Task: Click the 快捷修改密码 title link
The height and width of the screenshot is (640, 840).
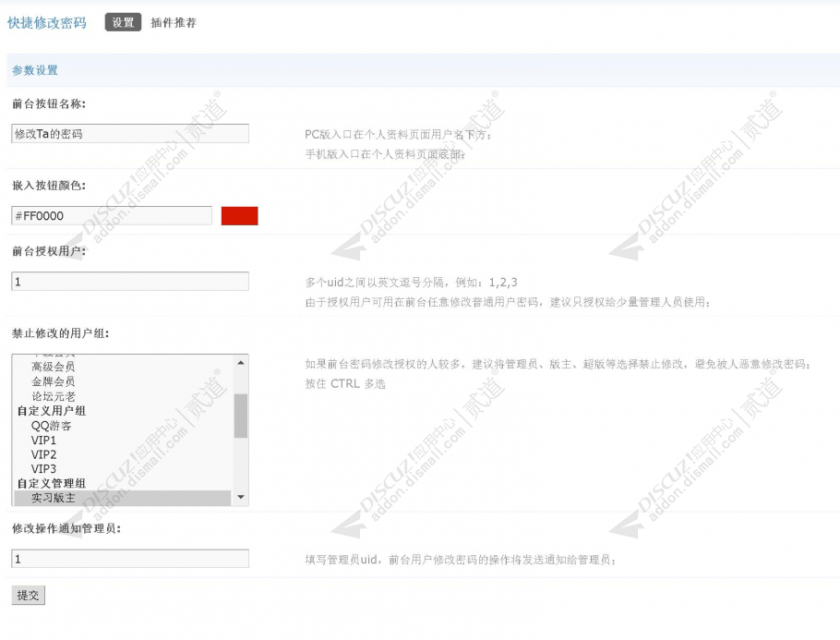Action: point(46,22)
